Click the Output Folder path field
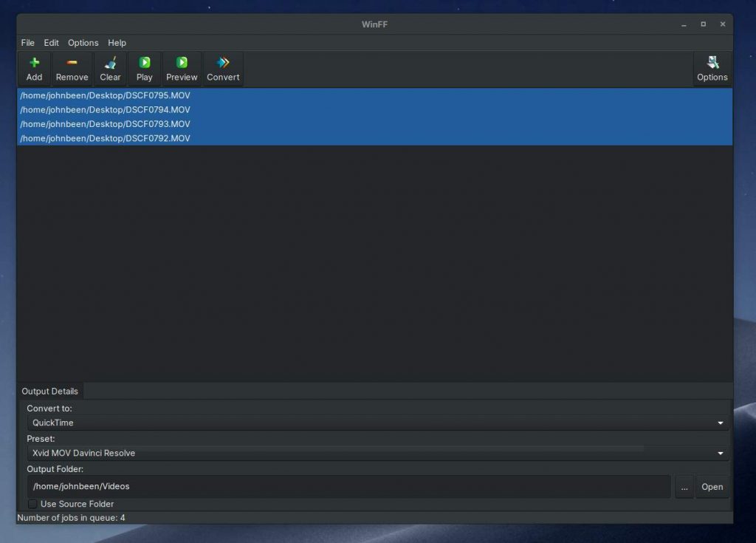This screenshot has height=543, width=756. point(348,487)
